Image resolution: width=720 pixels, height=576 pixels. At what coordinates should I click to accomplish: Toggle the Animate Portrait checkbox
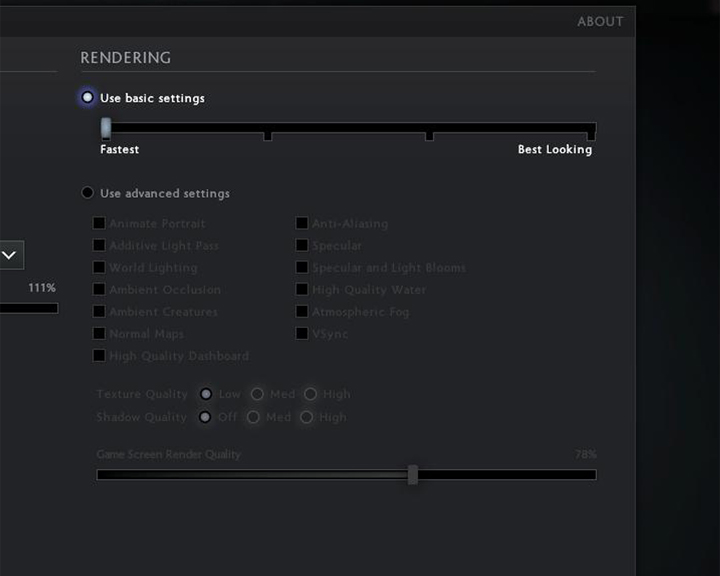[x=99, y=223]
